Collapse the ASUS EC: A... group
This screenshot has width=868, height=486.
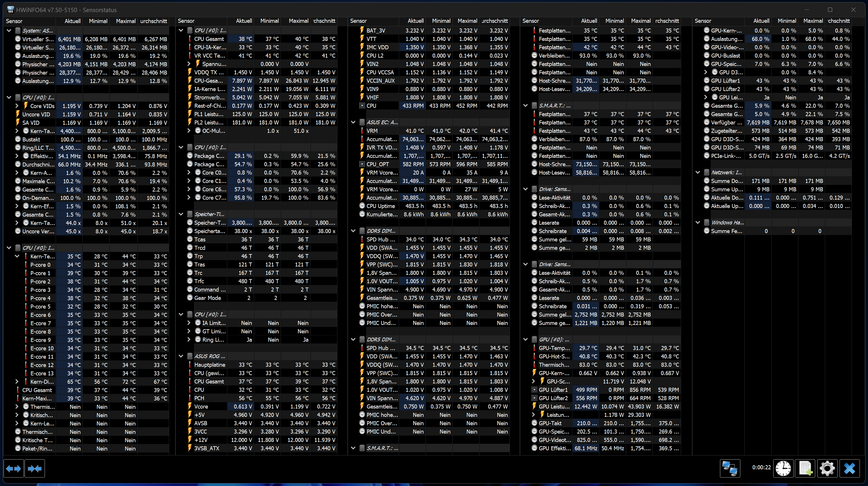[x=353, y=122]
